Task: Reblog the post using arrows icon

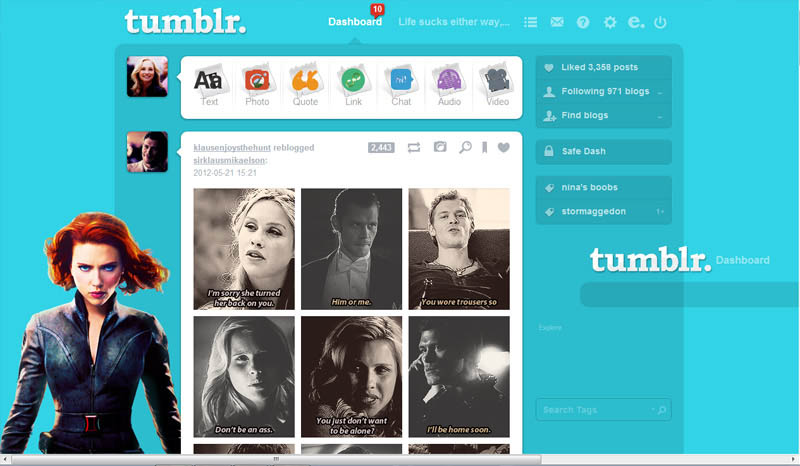Action: pyautogui.click(x=414, y=148)
